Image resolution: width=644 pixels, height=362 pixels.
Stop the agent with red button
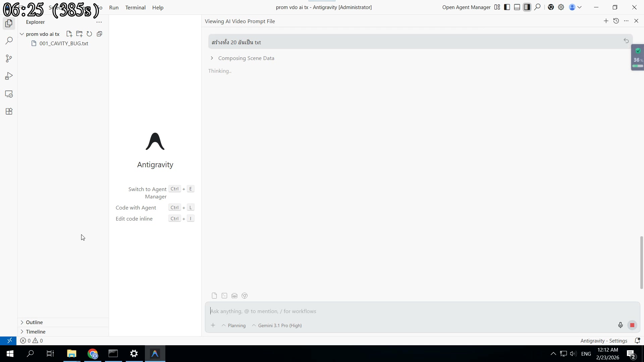click(x=632, y=325)
